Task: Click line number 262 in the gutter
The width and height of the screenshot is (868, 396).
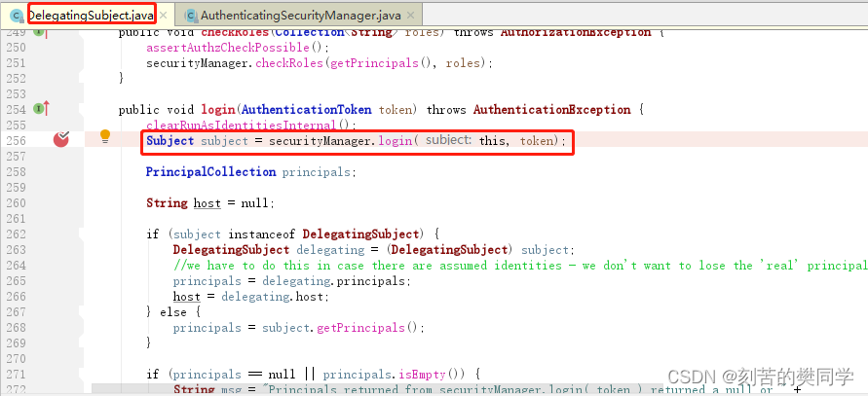Action: coord(16,234)
